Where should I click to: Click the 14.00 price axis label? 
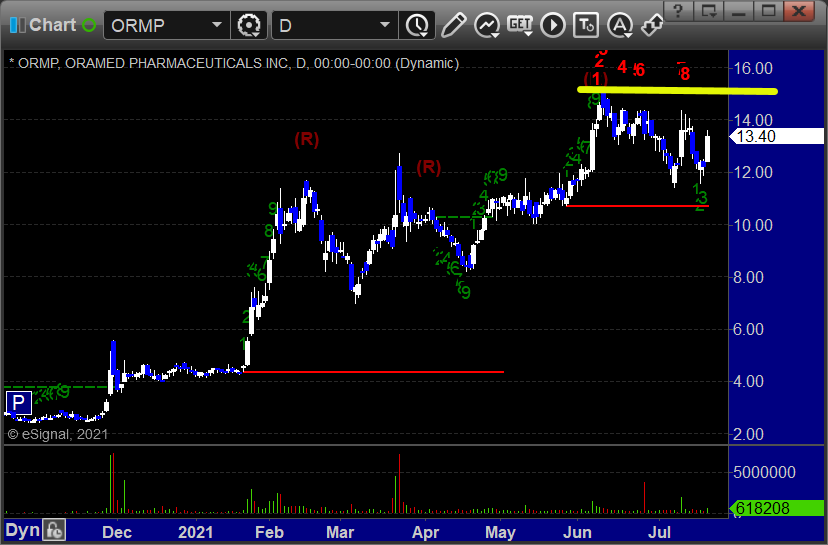(x=754, y=120)
